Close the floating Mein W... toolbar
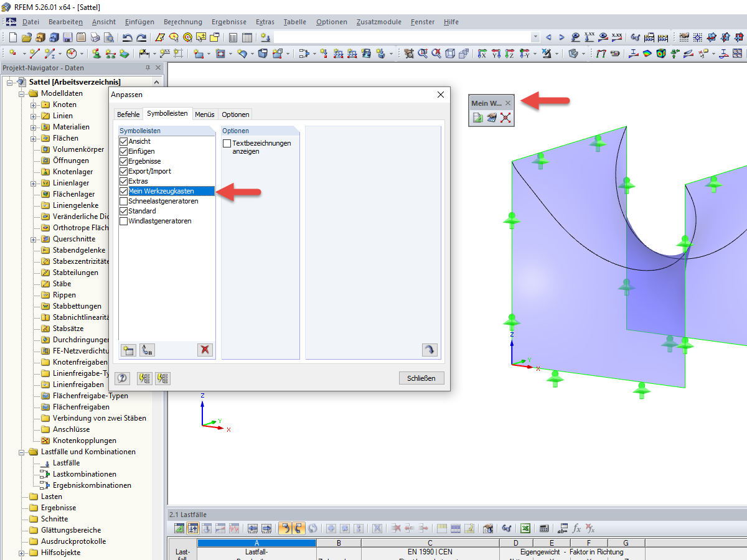The height and width of the screenshot is (560, 747). click(508, 103)
